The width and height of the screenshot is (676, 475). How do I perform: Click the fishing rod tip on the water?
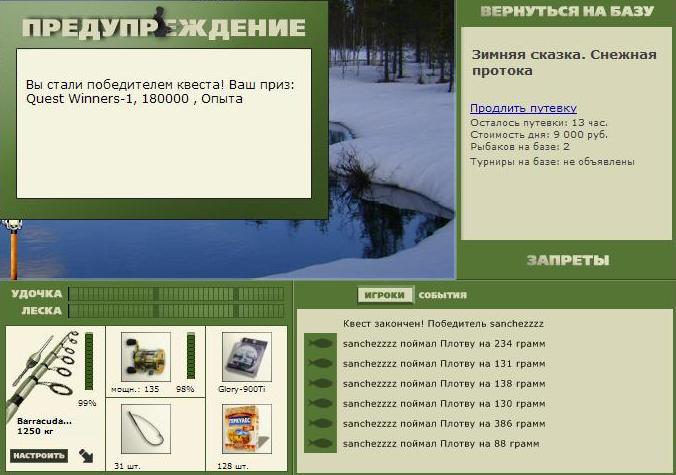[x=13, y=248]
